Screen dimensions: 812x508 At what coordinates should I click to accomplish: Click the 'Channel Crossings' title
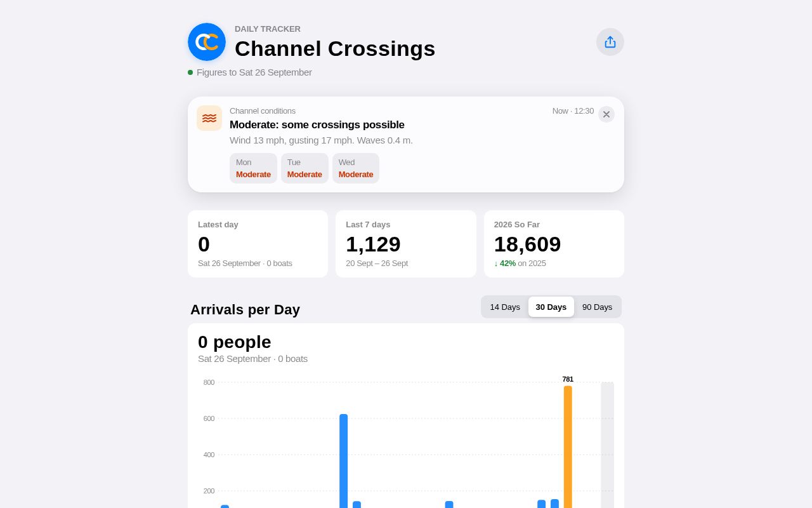pyautogui.click(x=335, y=48)
